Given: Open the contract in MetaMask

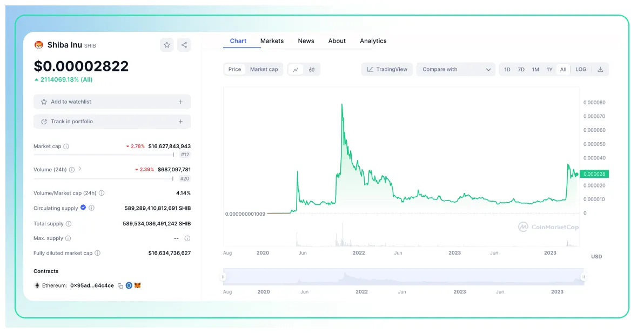Looking at the screenshot, I should [x=138, y=285].
